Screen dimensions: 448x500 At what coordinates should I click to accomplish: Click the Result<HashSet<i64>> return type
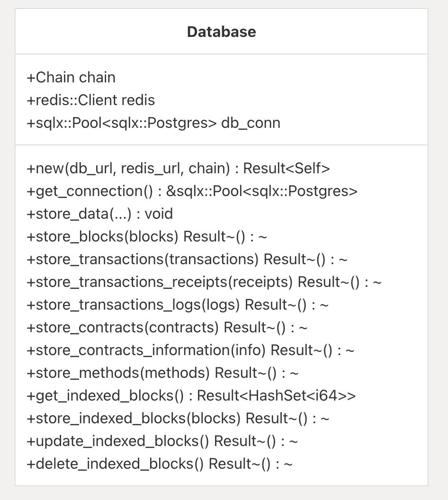(276, 395)
